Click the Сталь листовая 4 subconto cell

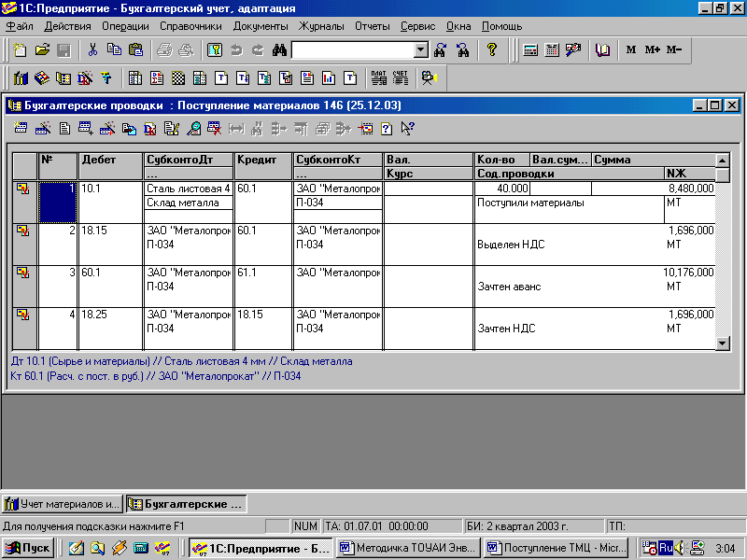click(x=189, y=189)
